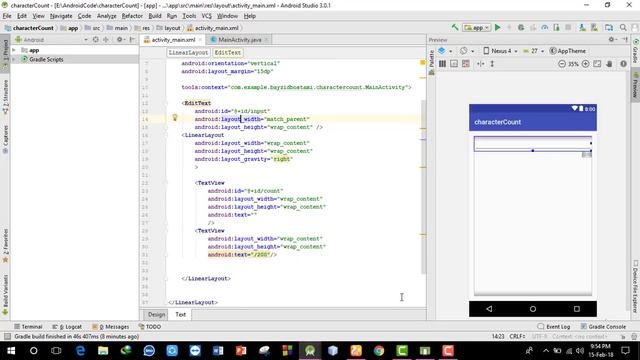Click the yellow warning marker at top of editor stripe

coord(422,62)
